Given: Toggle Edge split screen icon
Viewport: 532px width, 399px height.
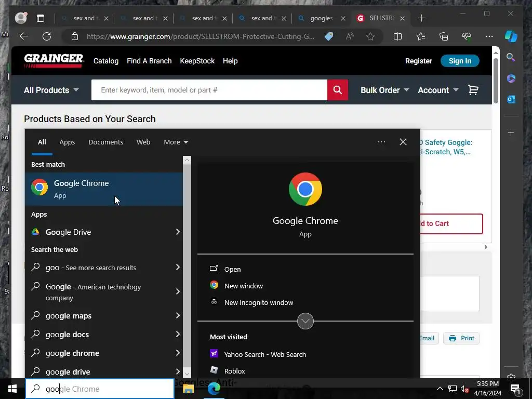Looking at the screenshot, I should coord(397,36).
